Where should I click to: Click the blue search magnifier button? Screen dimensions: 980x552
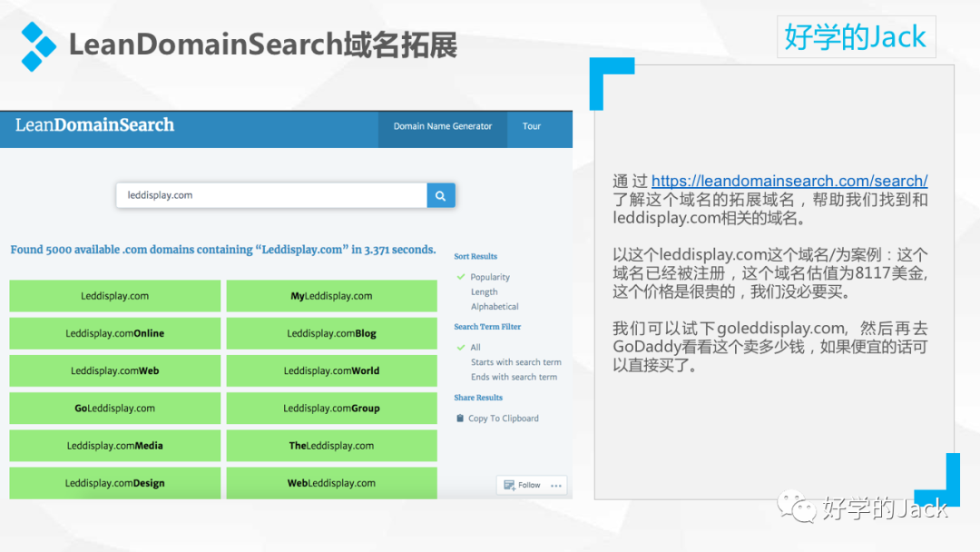(x=441, y=196)
